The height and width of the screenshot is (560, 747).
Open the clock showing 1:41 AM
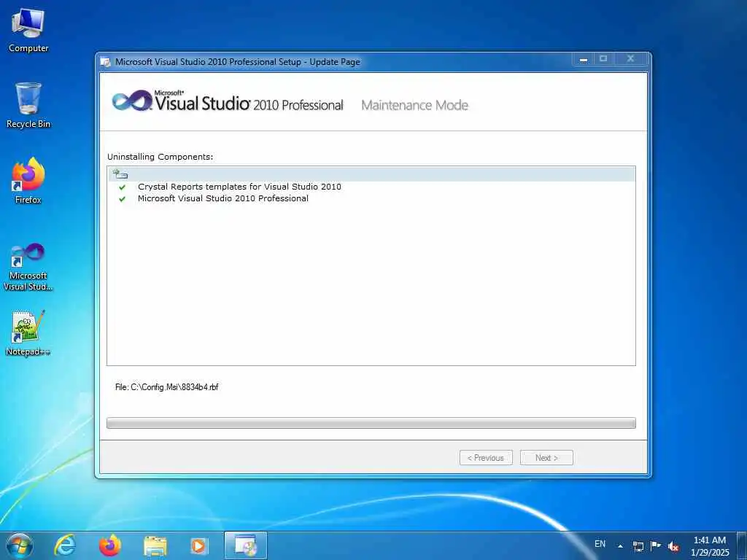710,546
